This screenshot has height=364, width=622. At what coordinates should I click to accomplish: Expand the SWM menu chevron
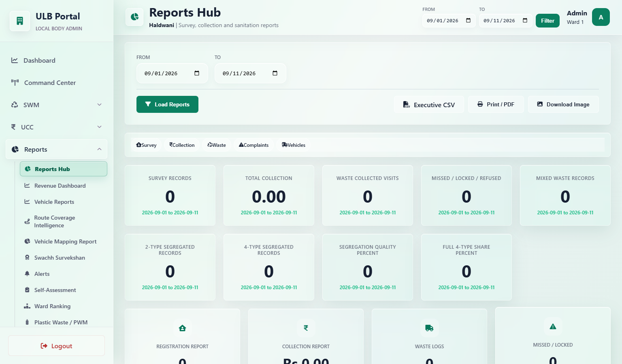coord(99,105)
